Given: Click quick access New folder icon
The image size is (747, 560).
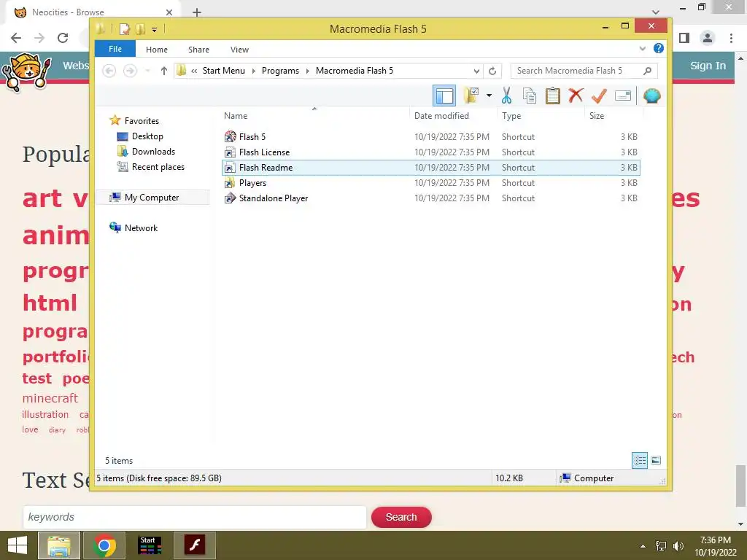Looking at the screenshot, I should pos(140,29).
